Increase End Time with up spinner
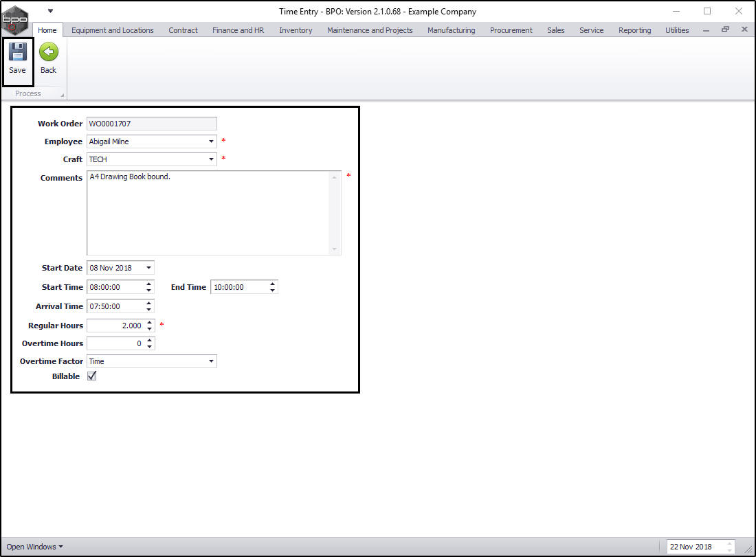The image size is (756, 557). 273,284
